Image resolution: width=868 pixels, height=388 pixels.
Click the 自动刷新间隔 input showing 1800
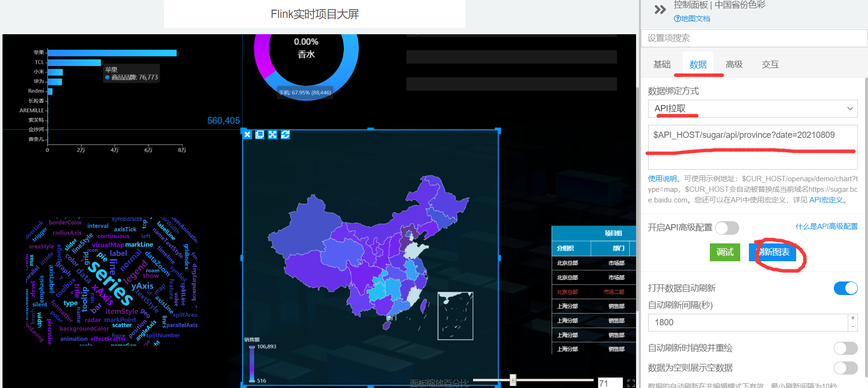[748, 322]
